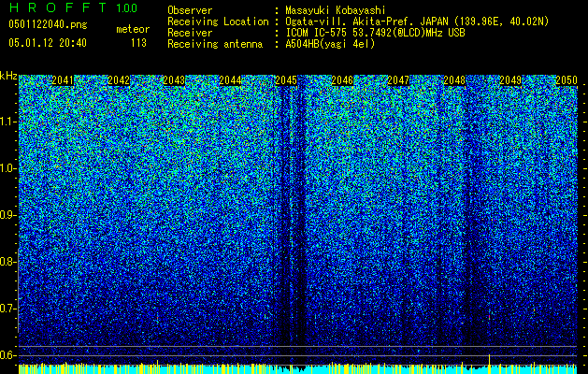Click the 2043 time marker
Viewport: 588px width, 374px height.
click(174, 80)
